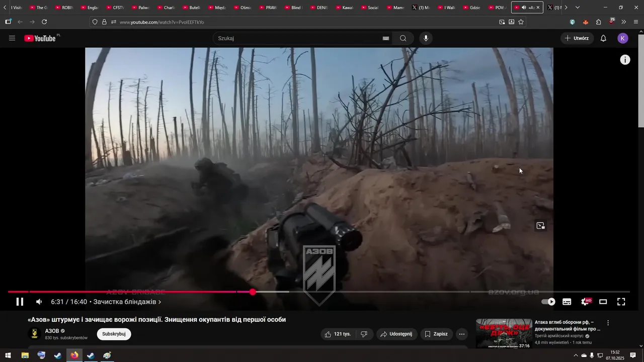Viewport: 644px width, 362px height.
Task: Close the active YouTube tab
Action: (538, 8)
